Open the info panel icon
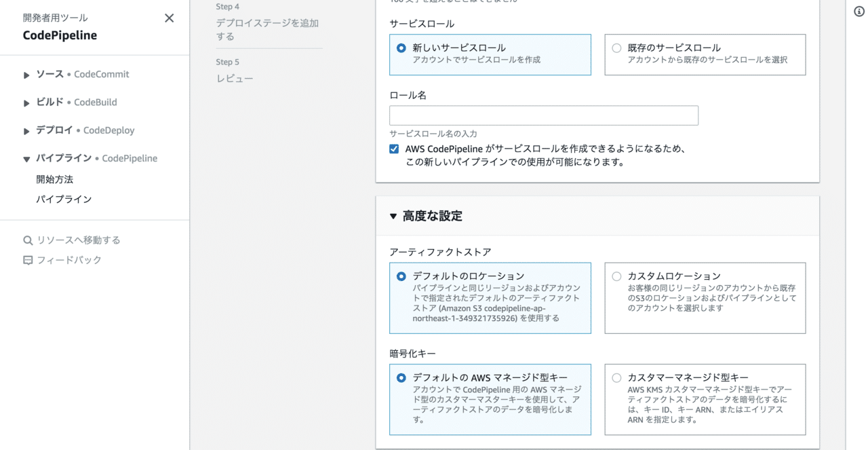 (860, 12)
